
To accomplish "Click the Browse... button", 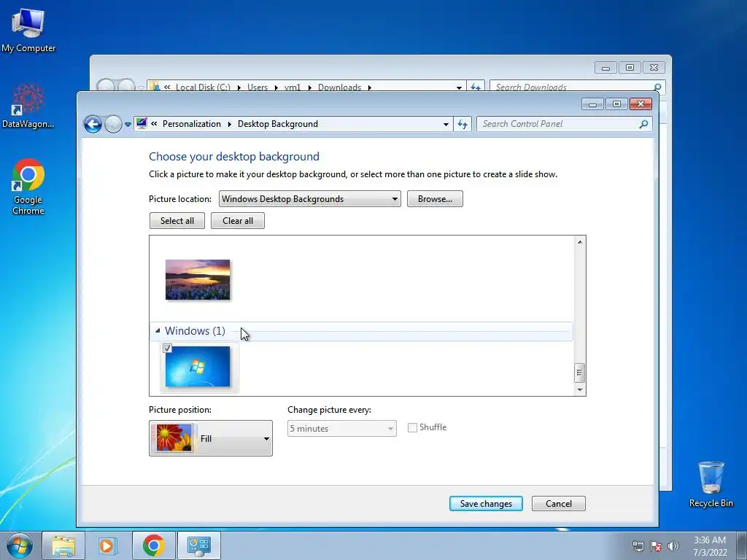I will (435, 199).
